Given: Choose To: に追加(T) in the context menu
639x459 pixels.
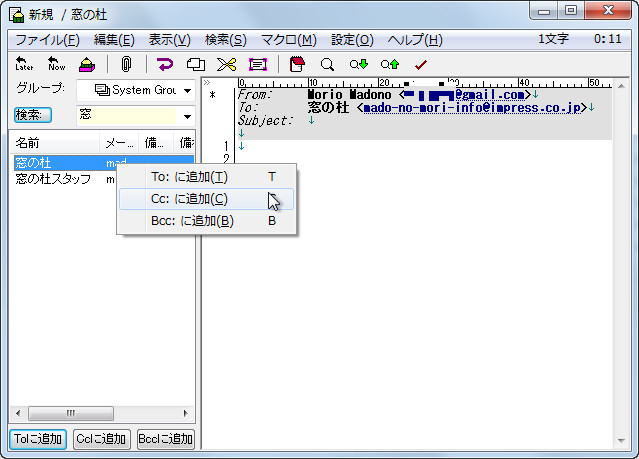Looking at the screenshot, I should pyautogui.click(x=206, y=177).
